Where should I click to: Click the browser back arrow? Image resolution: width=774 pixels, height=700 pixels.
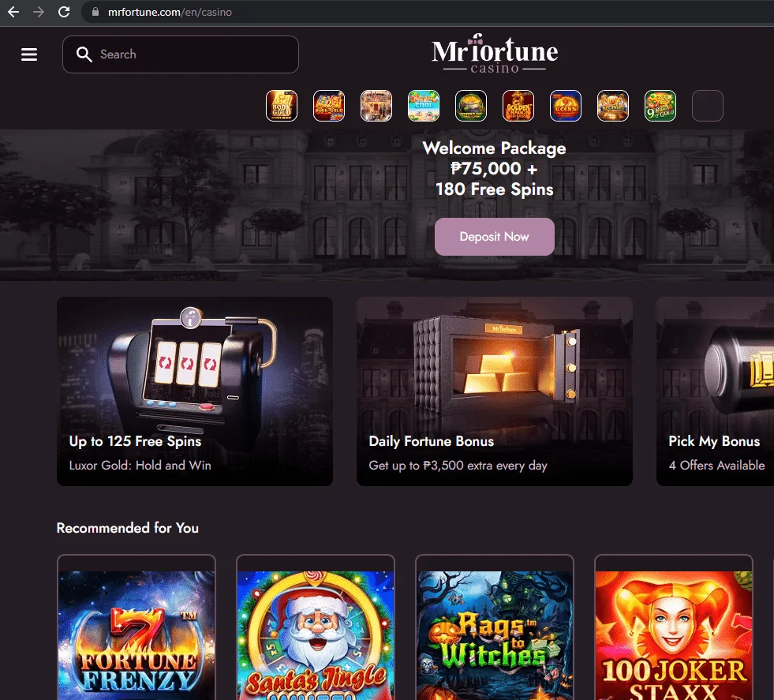(13, 12)
